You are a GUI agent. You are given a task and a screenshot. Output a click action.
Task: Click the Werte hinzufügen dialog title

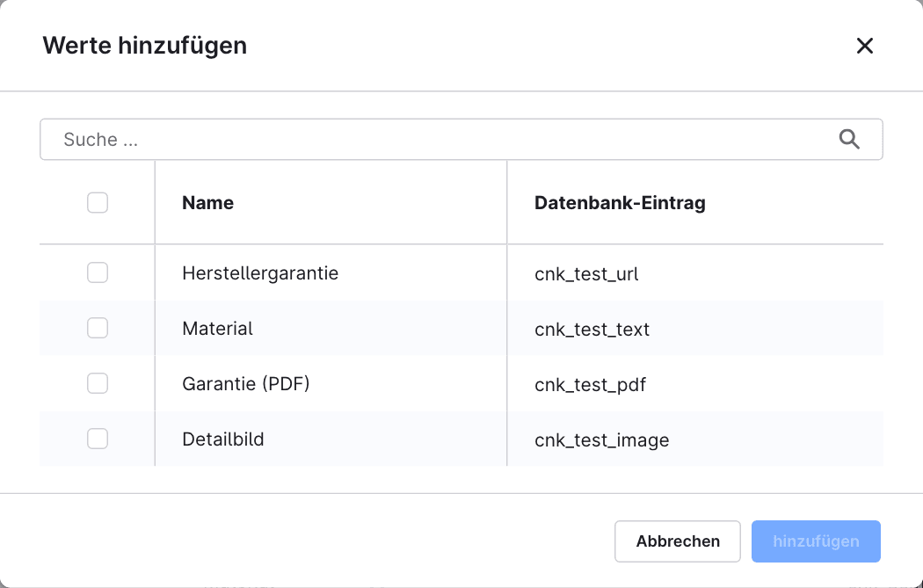pos(145,46)
